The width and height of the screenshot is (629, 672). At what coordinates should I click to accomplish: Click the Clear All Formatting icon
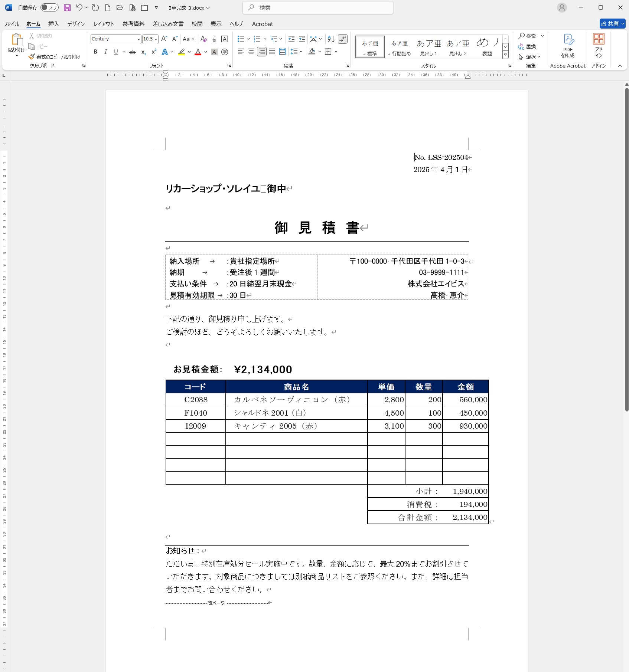(x=203, y=39)
